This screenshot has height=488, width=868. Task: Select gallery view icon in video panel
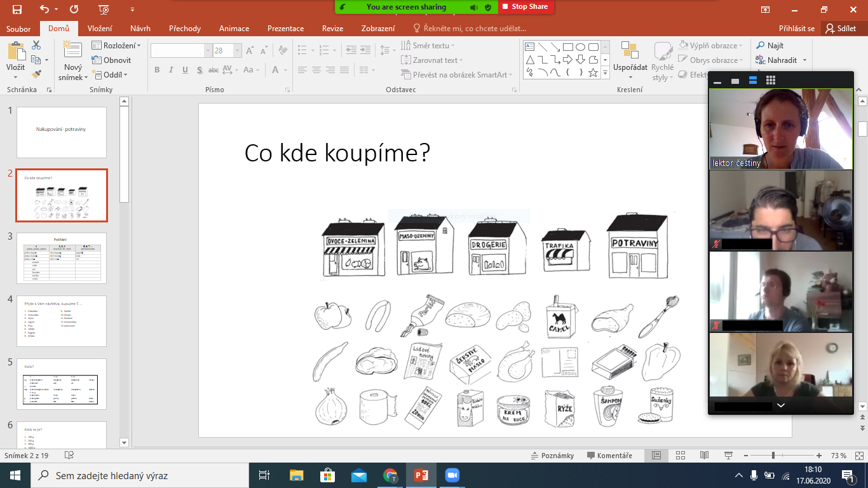771,81
